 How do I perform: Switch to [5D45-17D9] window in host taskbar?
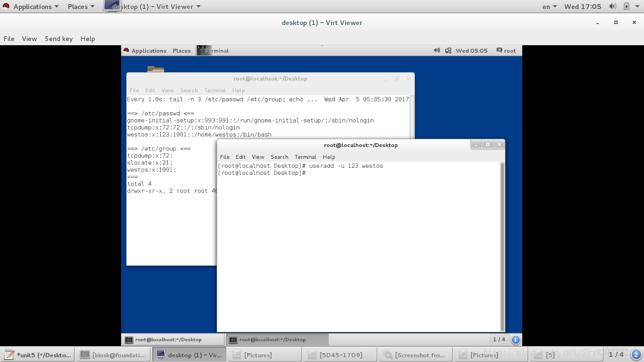click(340, 355)
